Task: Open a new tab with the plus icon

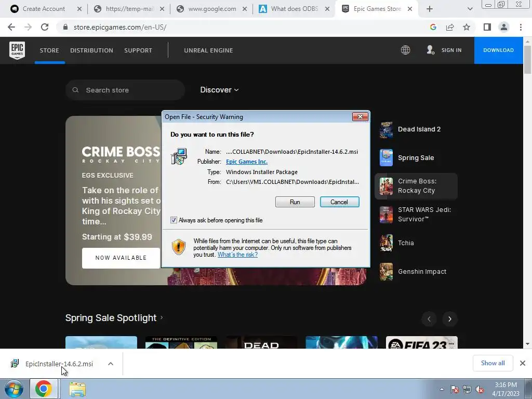Action: pyautogui.click(x=430, y=9)
